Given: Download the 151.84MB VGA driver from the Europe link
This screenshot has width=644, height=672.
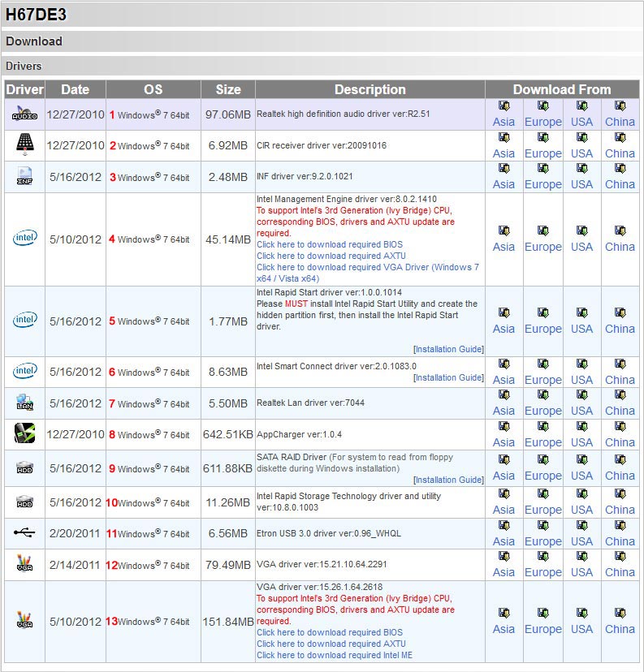Looking at the screenshot, I should [542, 629].
